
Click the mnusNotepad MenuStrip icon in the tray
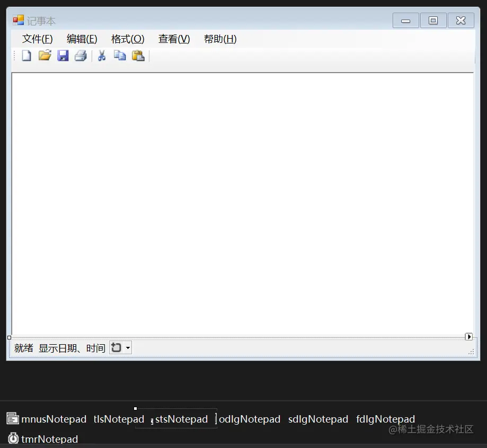(12, 418)
